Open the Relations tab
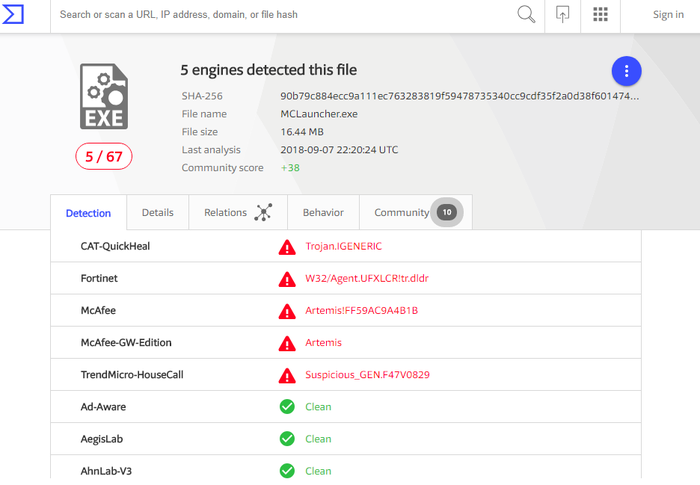Screen dimensions: 700x485 (238, 213)
